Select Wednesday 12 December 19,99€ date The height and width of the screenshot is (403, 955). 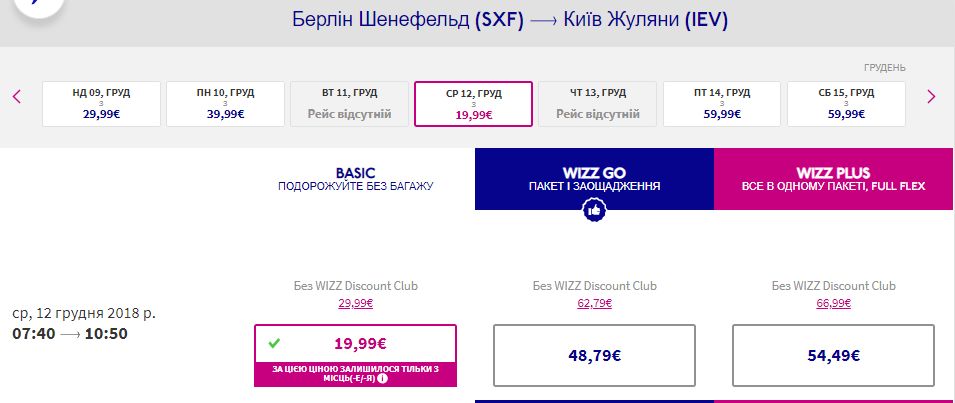pos(473,104)
